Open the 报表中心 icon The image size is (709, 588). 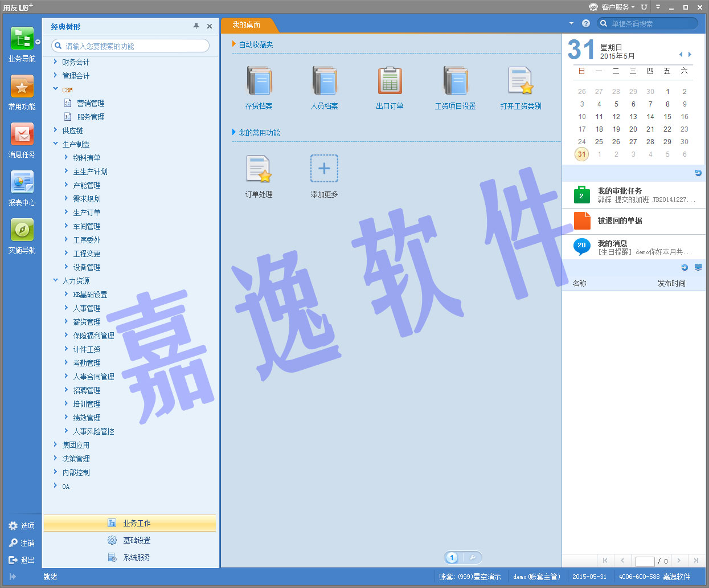(x=22, y=182)
